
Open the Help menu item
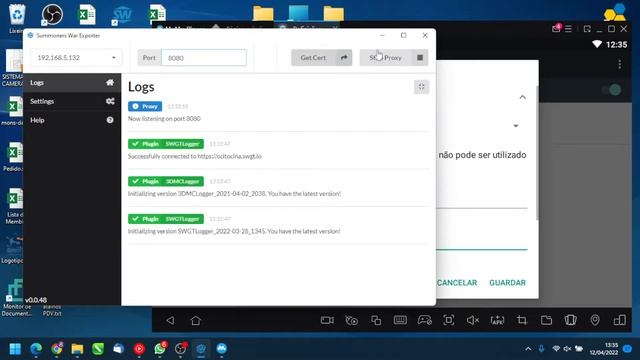tap(72, 120)
